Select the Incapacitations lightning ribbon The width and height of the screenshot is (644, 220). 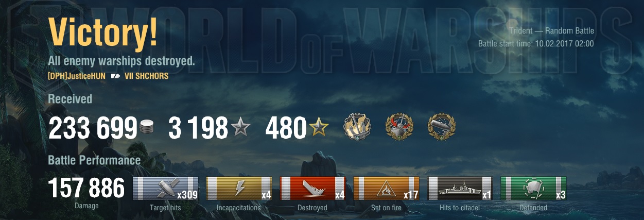(239, 188)
